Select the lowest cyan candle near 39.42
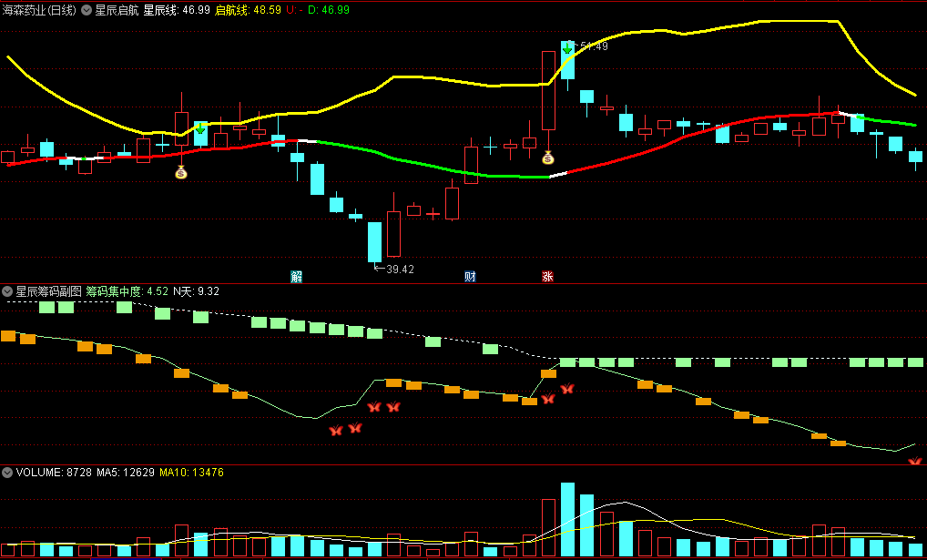Image resolution: width=927 pixels, height=560 pixels. (374, 242)
